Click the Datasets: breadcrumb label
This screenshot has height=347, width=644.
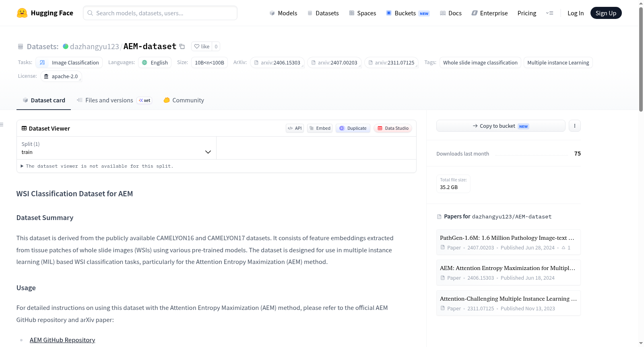tap(43, 46)
